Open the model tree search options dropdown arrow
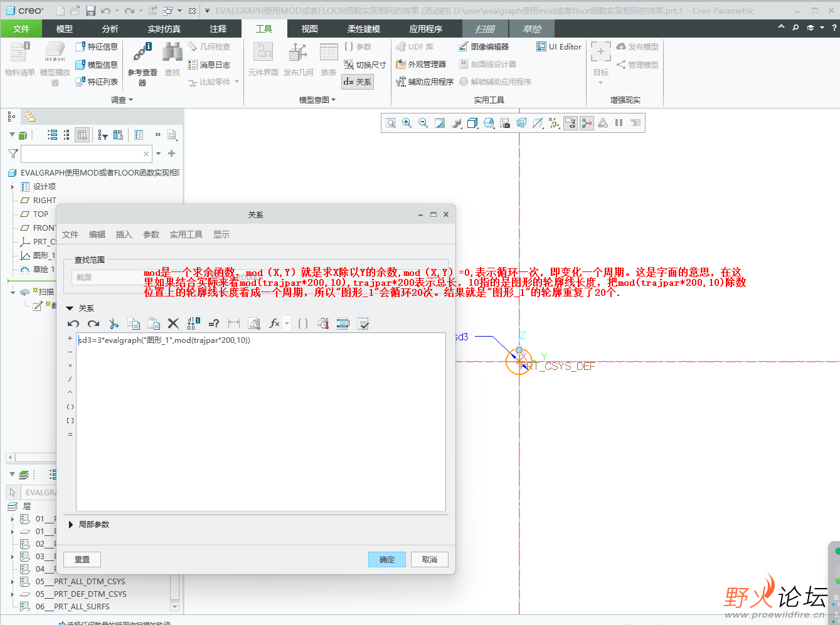Screen dimensions: 840x625 pyautogui.click(x=158, y=153)
